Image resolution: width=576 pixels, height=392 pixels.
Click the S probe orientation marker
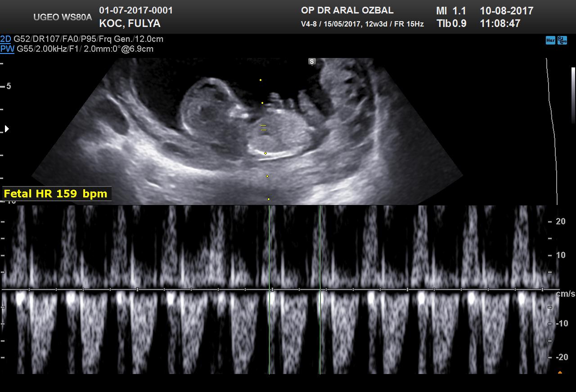[x=312, y=62]
